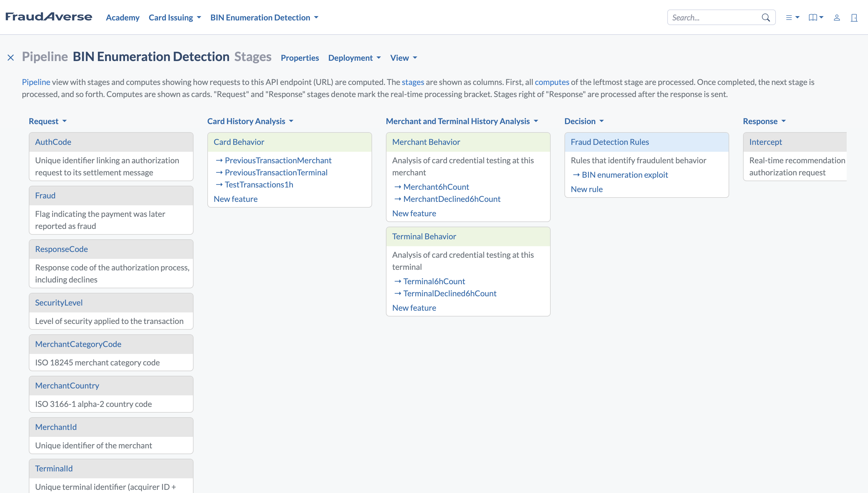Add New rule in Fraud Detection Rules

[587, 189]
